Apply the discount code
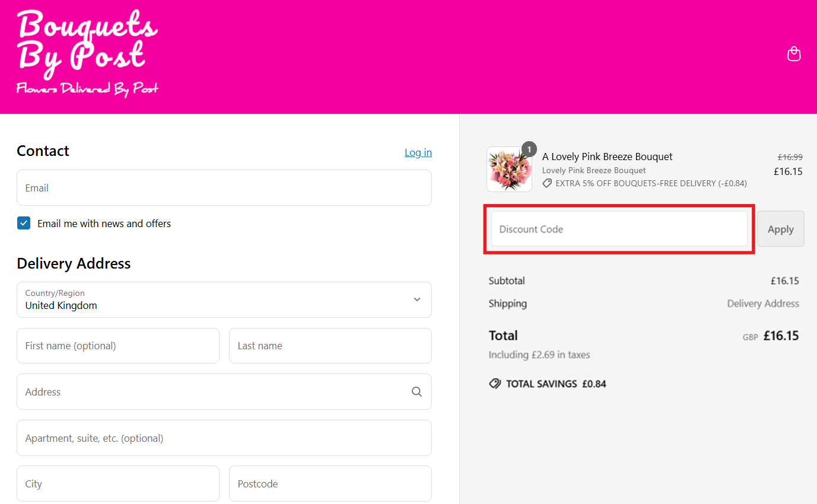The image size is (817, 504). (x=780, y=229)
